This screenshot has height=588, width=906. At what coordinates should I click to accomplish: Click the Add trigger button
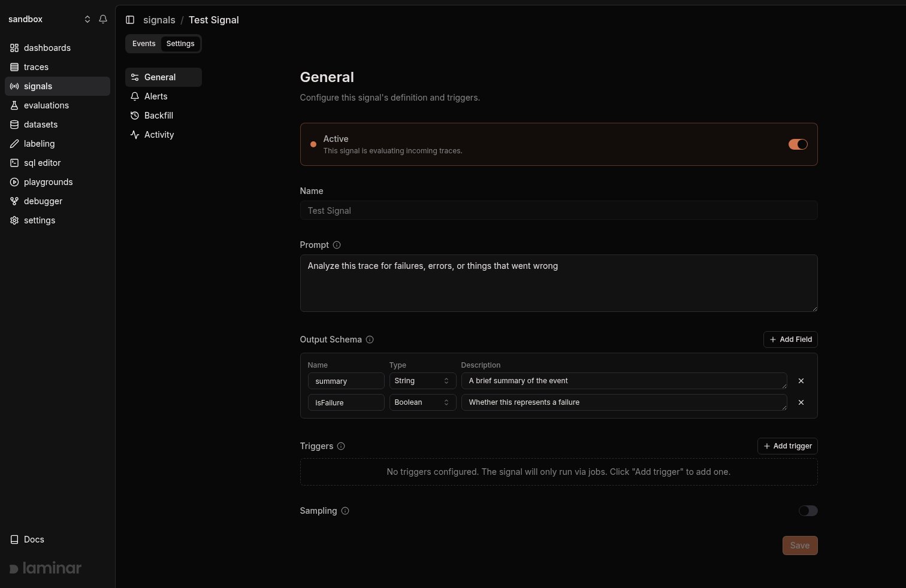(x=787, y=446)
